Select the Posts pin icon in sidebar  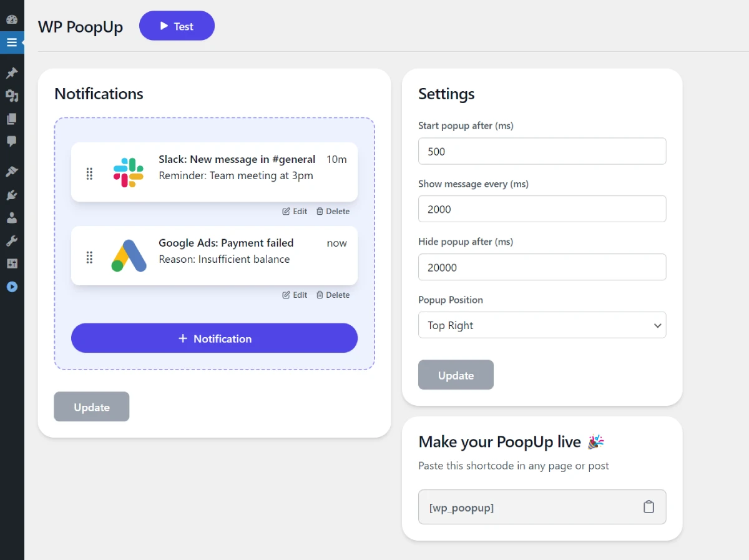[12, 72]
